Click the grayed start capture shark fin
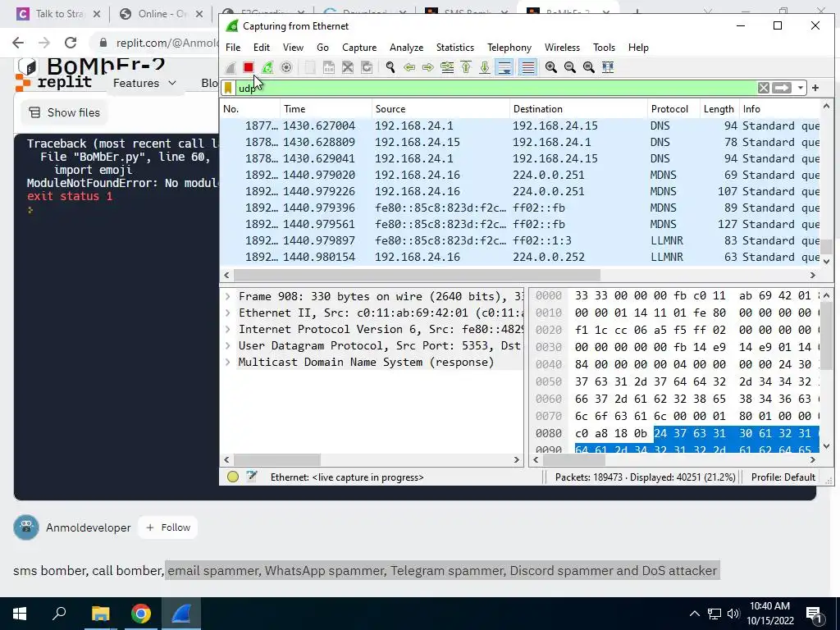This screenshot has width=840, height=630. click(231, 67)
